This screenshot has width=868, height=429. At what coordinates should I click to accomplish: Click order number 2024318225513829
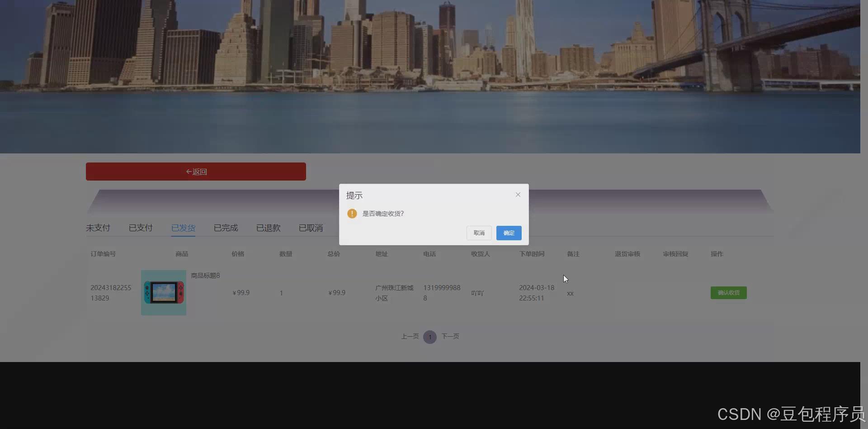pos(111,293)
